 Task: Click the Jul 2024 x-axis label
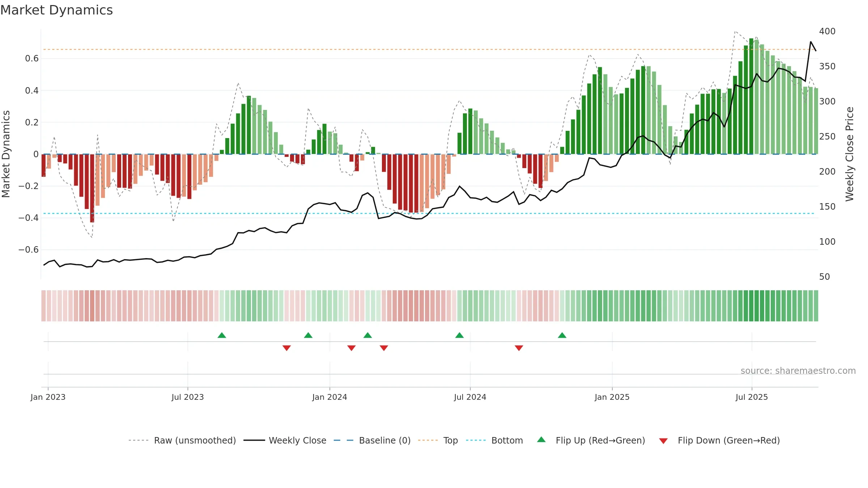click(x=470, y=397)
